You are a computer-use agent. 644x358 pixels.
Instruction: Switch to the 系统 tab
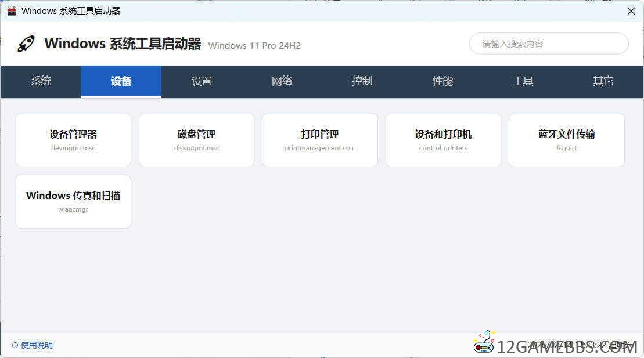tap(41, 81)
